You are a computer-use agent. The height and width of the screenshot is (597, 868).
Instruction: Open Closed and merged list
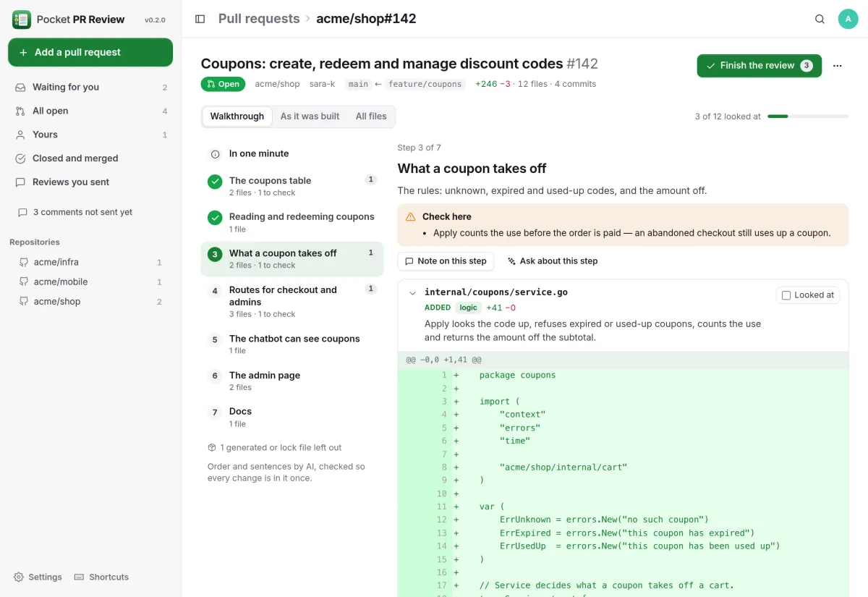[x=90, y=158]
